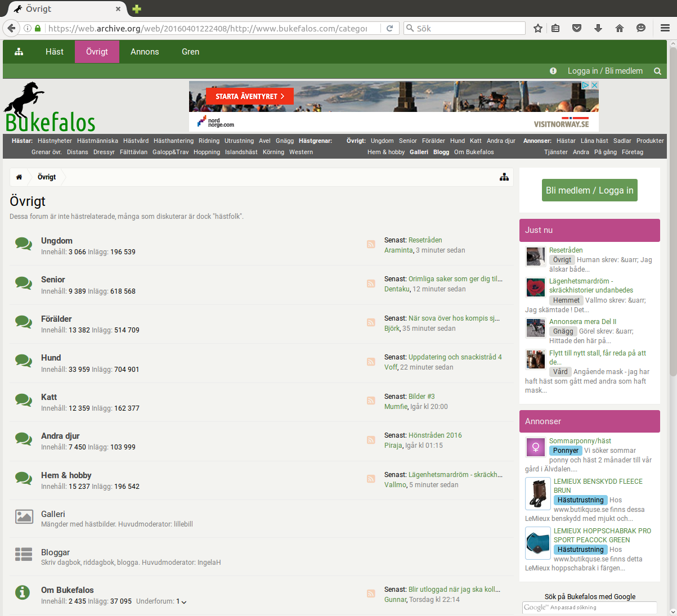677x616 pixels.
Task: Click the Ungdom forum speech bubble icon
Action: click(x=24, y=244)
